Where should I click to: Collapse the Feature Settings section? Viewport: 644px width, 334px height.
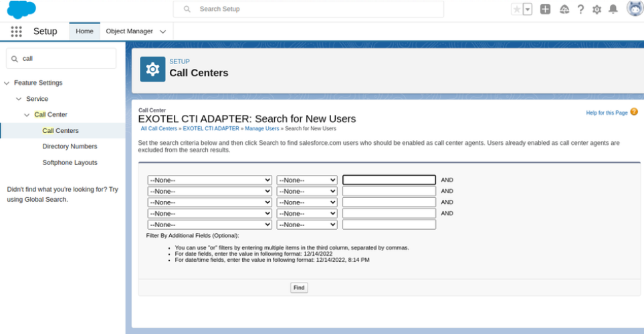[x=7, y=83]
